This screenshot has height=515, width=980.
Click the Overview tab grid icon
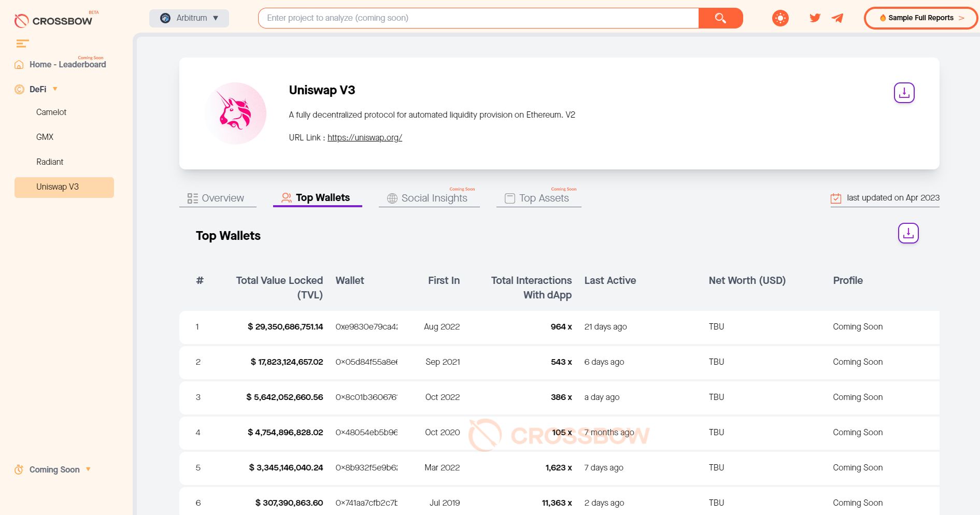pos(193,198)
